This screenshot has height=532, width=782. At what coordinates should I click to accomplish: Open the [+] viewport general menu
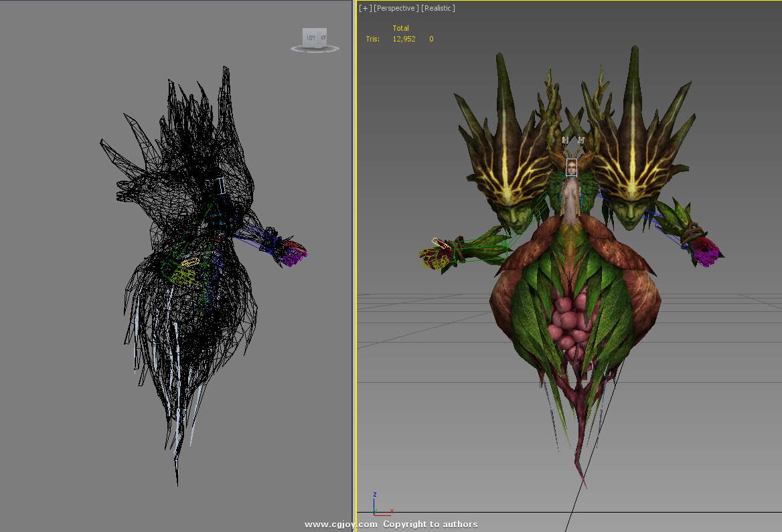364,8
